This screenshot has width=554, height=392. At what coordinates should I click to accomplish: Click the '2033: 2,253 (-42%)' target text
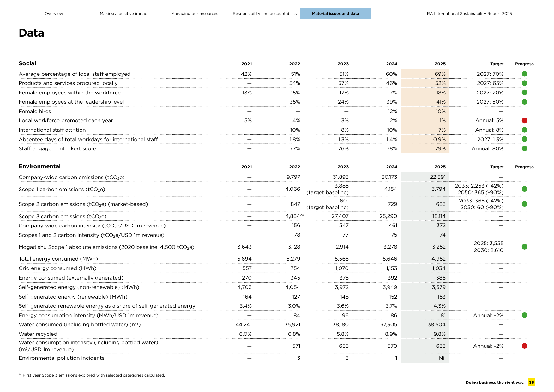(479, 186)
